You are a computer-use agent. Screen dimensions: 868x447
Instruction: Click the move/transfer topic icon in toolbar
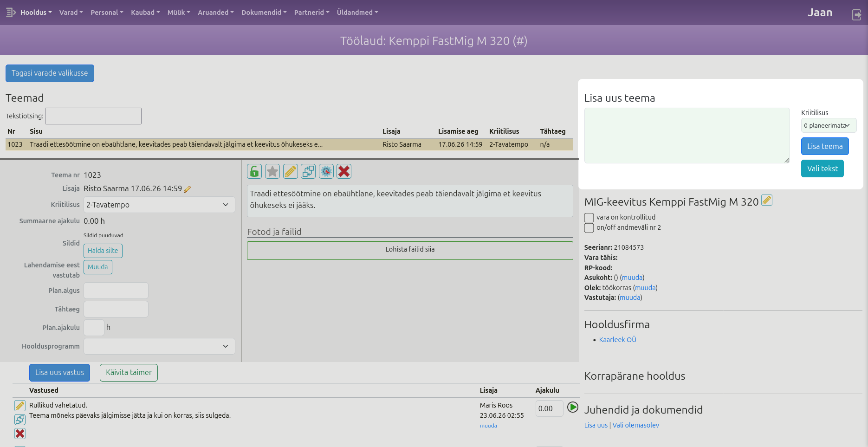coord(308,171)
